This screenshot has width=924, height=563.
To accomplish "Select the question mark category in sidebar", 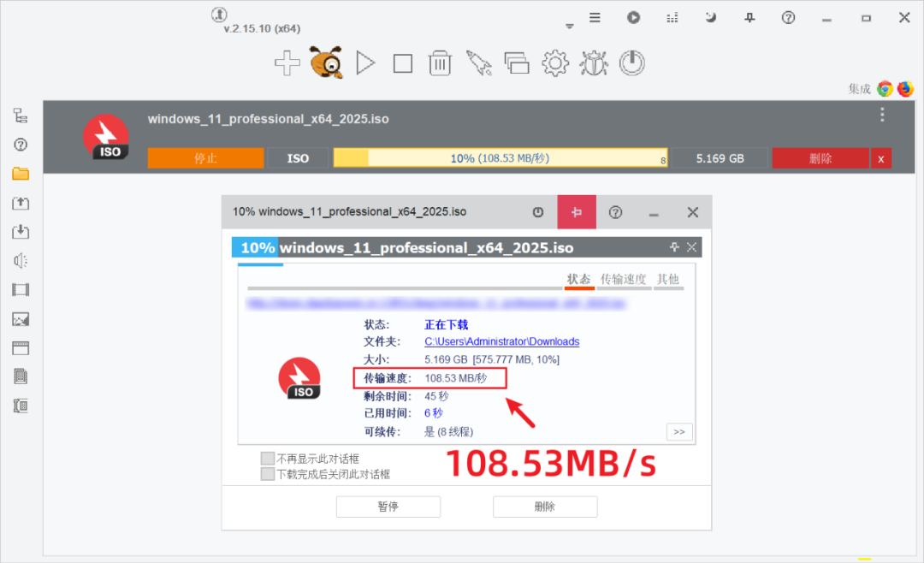I will pyautogui.click(x=21, y=145).
